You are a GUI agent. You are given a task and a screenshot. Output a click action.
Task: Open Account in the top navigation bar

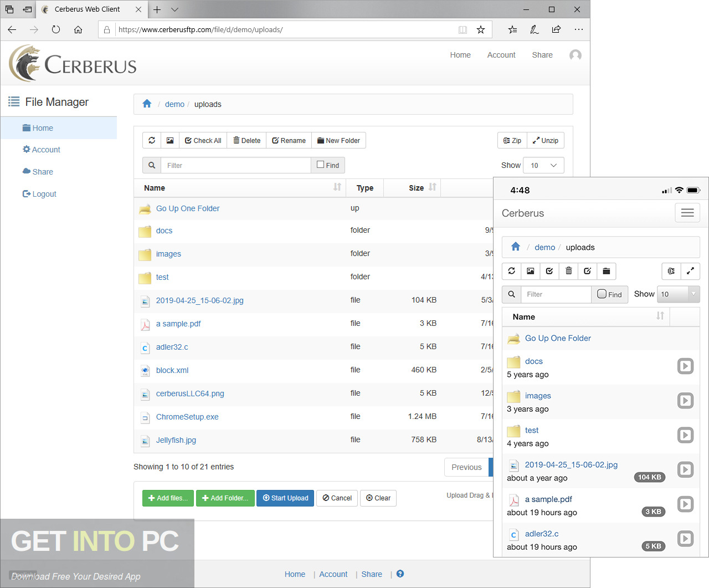click(x=501, y=55)
